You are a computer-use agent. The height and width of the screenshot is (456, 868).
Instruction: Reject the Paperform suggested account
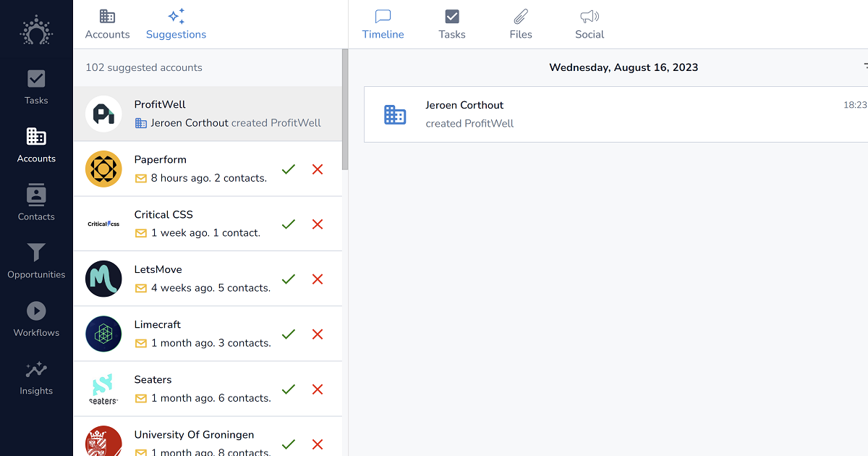coord(317,169)
